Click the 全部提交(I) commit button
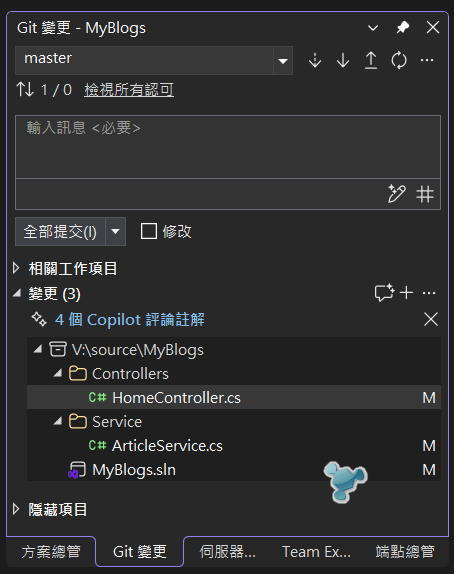Image resolution: width=454 pixels, height=574 pixels. pyautogui.click(x=60, y=231)
